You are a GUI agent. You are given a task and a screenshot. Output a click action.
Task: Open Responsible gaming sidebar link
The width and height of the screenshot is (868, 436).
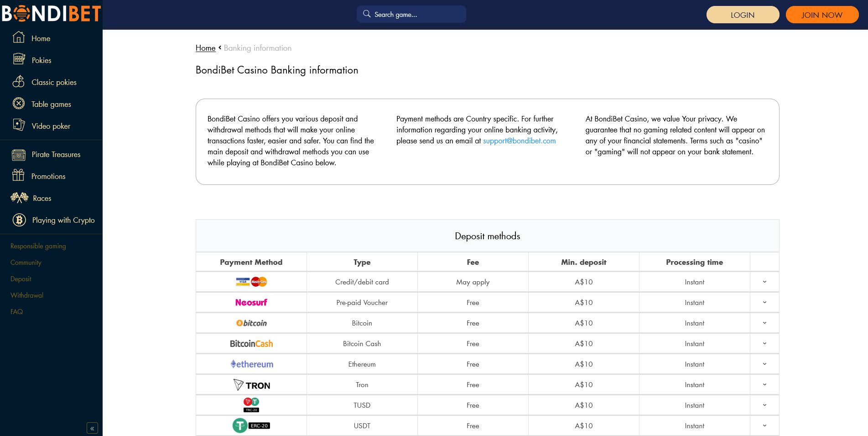(x=38, y=246)
